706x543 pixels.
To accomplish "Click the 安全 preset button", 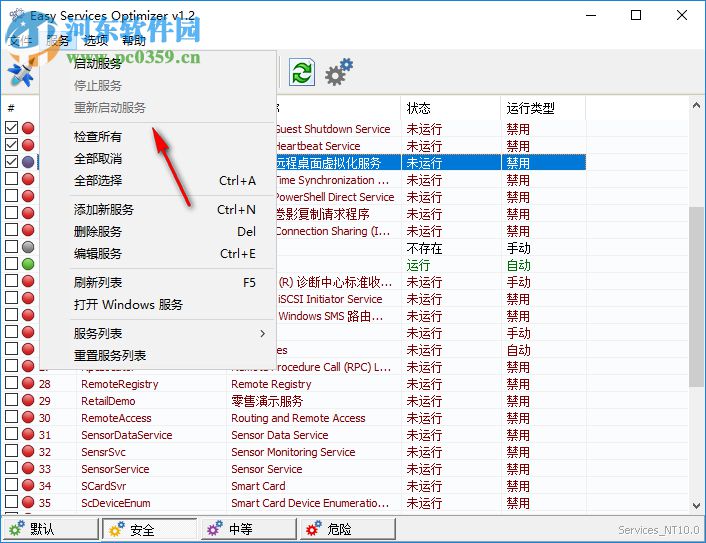I will point(149,529).
